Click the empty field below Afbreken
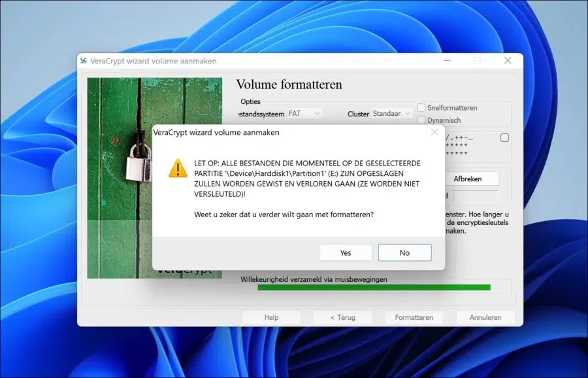 [x=476, y=196]
